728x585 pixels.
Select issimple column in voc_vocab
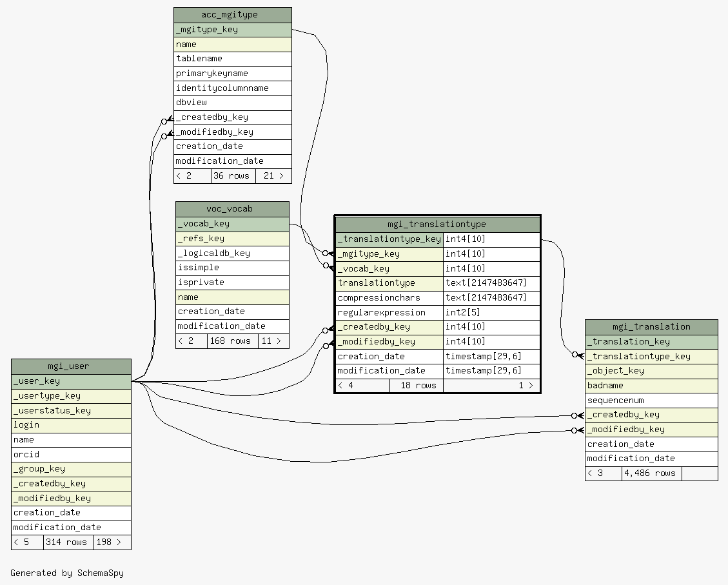(x=232, y=268)
